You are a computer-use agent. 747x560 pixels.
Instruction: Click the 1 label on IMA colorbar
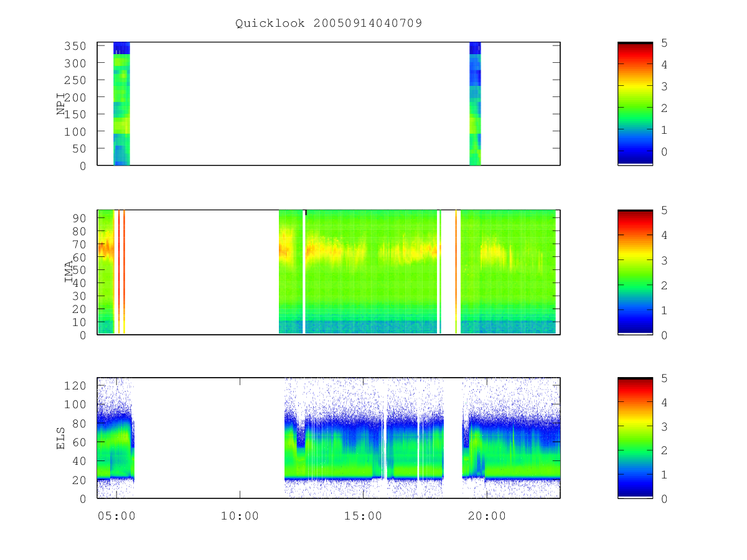665,310
